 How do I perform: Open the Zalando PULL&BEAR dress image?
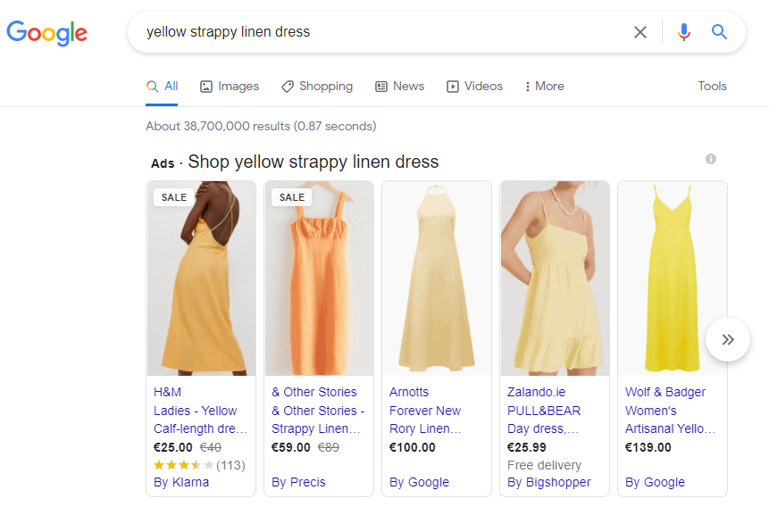point(555,278)
